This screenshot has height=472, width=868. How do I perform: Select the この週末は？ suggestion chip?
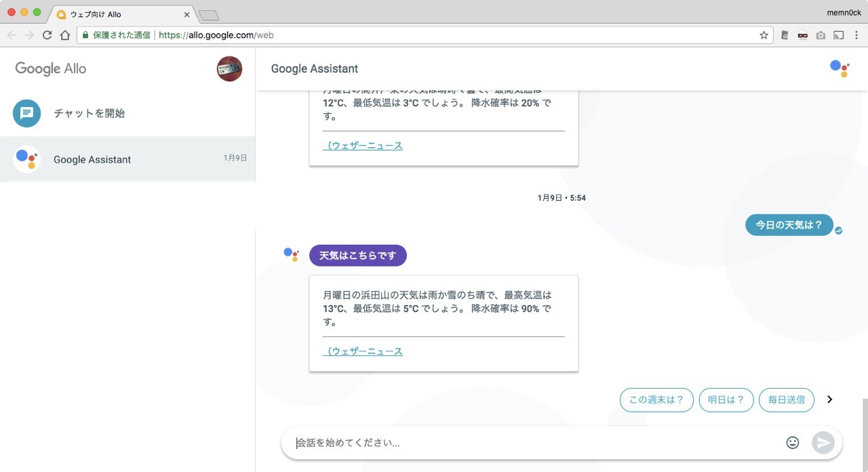pyautogui.click(x=656, y=400)
